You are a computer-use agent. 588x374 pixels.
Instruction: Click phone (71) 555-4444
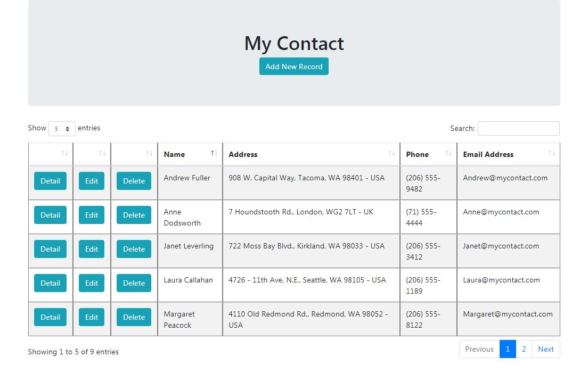[x=421, y=218]
